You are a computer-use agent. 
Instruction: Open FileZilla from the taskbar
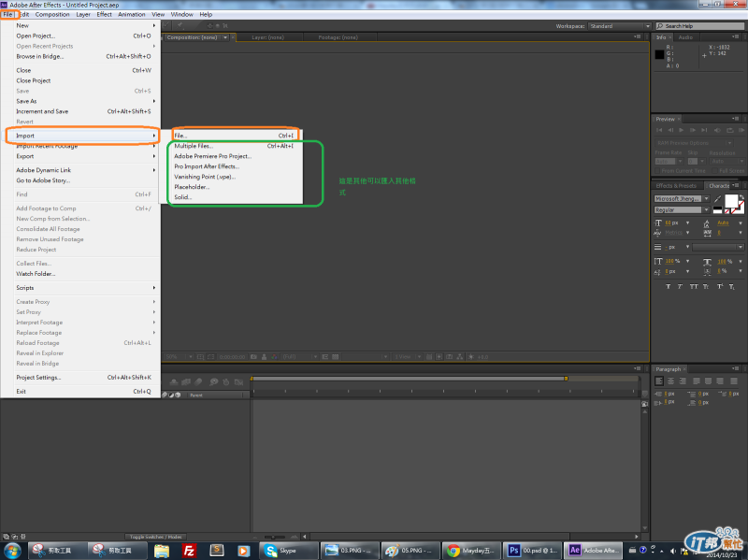(190, 551)
